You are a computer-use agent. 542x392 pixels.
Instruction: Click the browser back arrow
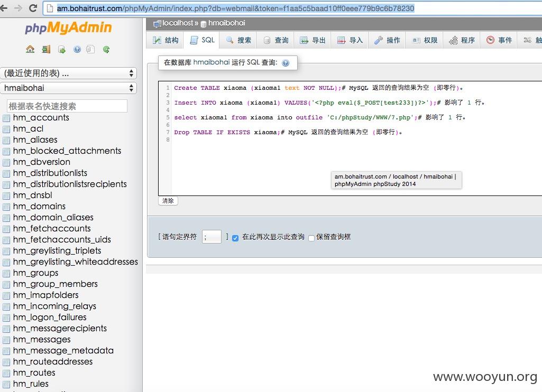(4, 8)
